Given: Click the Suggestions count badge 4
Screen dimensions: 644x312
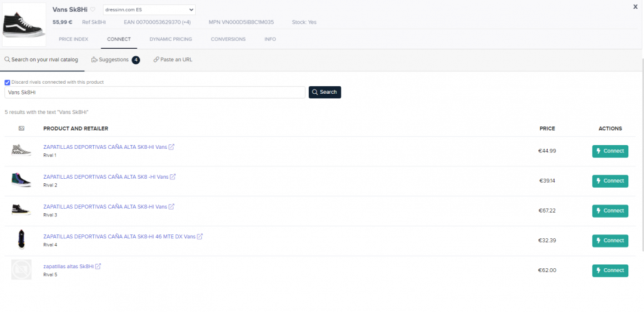Looking at the screenshot, I should pos(136,61).
